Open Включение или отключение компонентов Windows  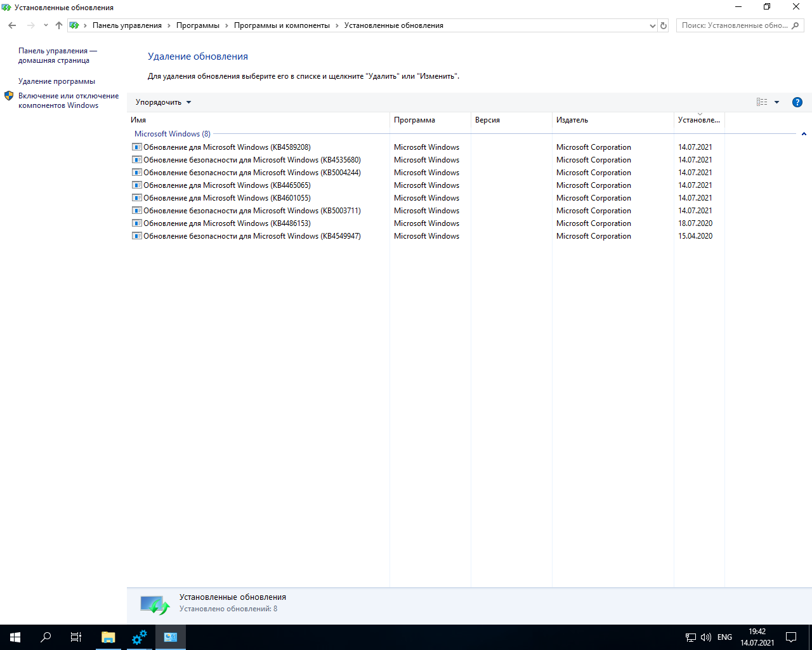tap(68, 100)
